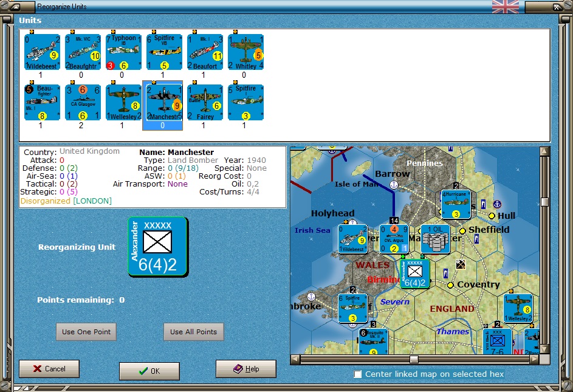Click the Use One Point button
This screenshot has width=573, height=392.
coord(86,332)
